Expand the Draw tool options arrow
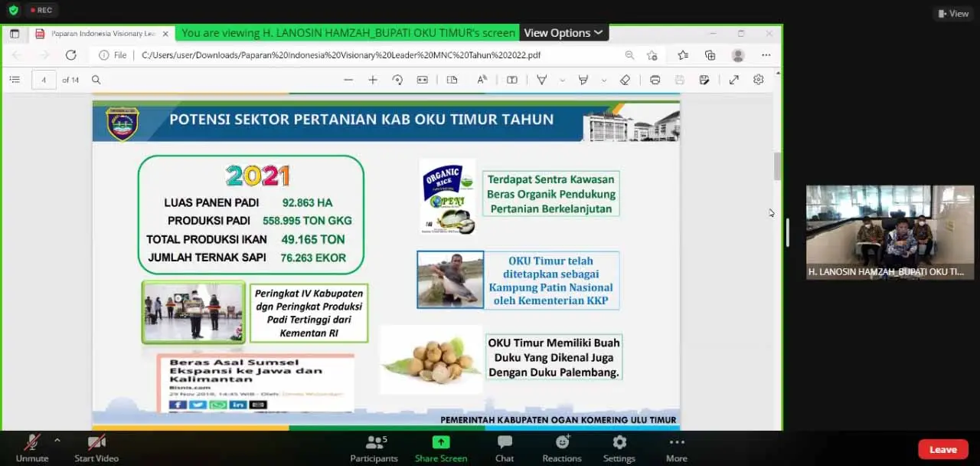The width and height of the screenshot is (980, 466). tap(562, 80)
